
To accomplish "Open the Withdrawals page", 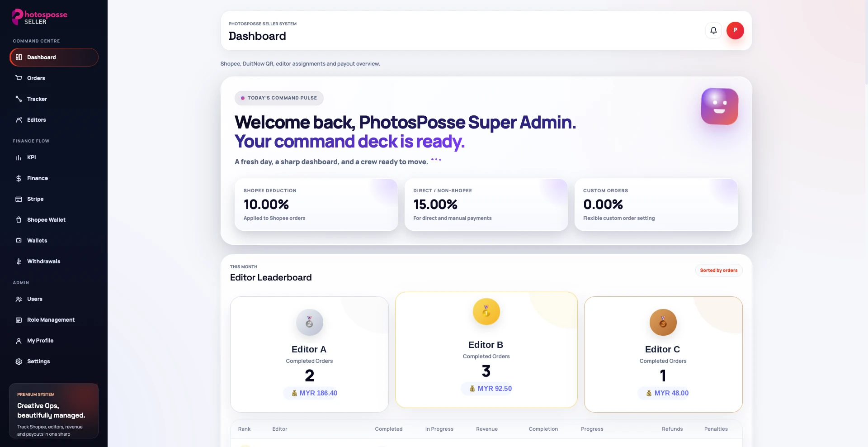I will click(x=54, y=262).
